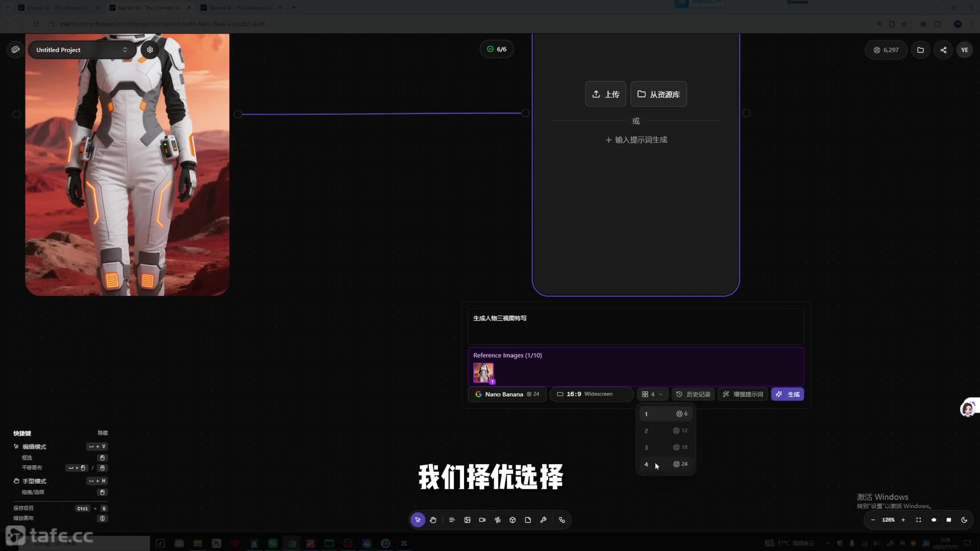Viewport: 980px width, 551px height.
Task: Add an image node from the toolbar
Action: (467, 520)
